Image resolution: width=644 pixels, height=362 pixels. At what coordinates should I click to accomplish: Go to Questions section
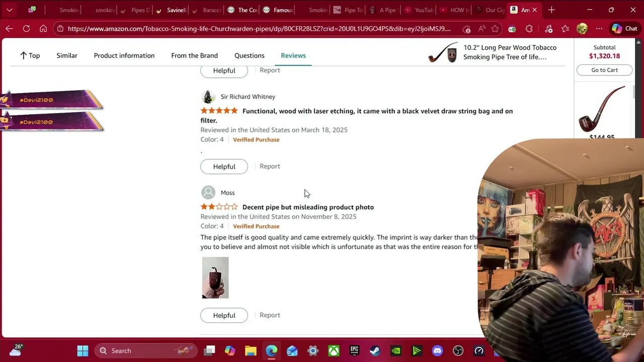pos(249,55)
